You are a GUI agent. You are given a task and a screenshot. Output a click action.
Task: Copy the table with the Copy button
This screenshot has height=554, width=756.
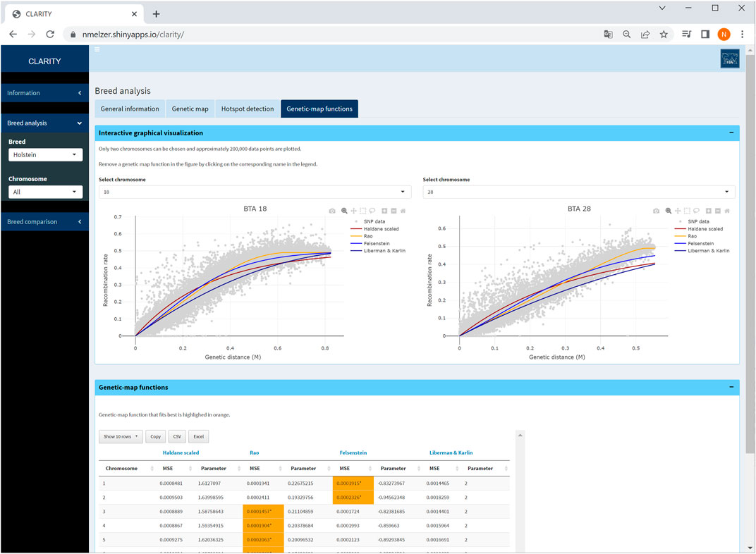click(x=155, y=436)
